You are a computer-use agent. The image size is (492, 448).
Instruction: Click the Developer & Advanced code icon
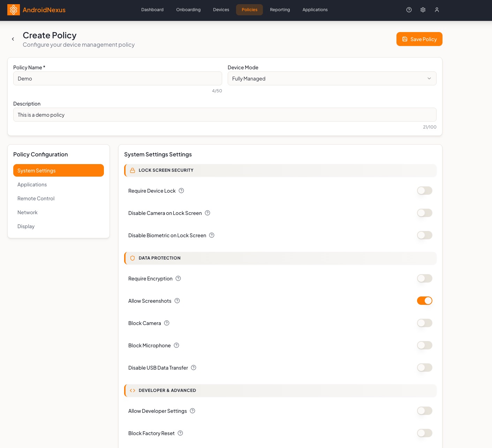(x=133, y=391)
